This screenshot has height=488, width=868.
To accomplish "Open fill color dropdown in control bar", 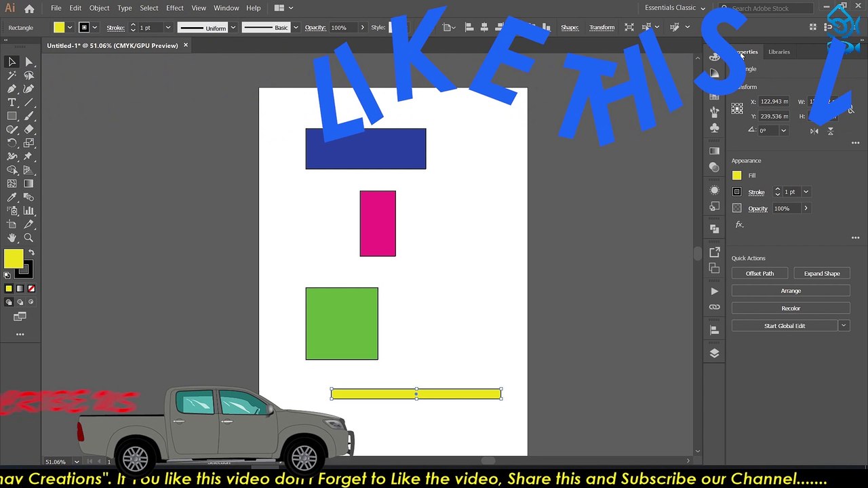I will click(x=70, y=28).
